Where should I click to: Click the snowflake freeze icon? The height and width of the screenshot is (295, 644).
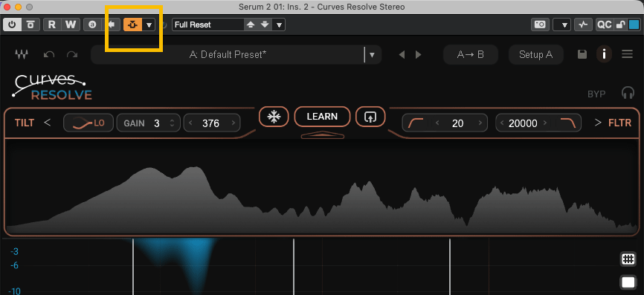tap(274, 117)
